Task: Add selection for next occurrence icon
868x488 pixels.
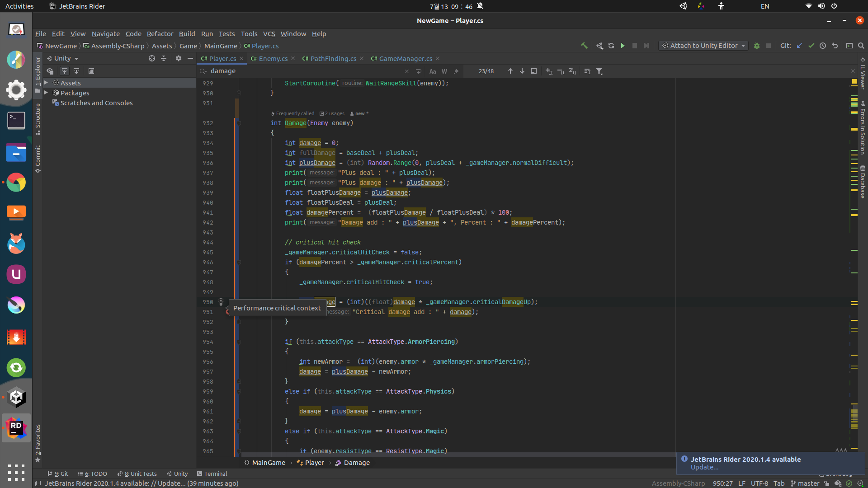Action: coord(549,71)
